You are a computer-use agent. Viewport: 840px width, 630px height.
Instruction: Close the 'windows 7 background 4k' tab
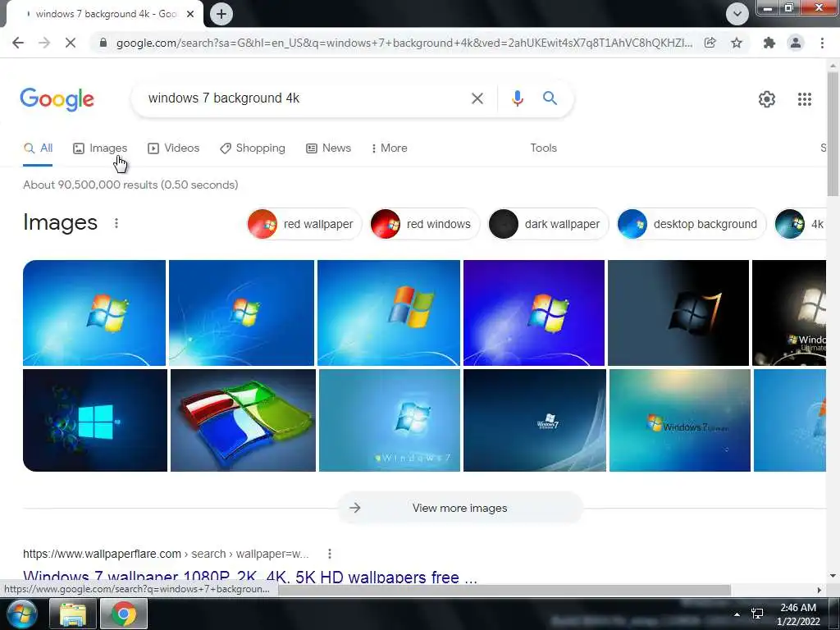(x=190, y=14)
